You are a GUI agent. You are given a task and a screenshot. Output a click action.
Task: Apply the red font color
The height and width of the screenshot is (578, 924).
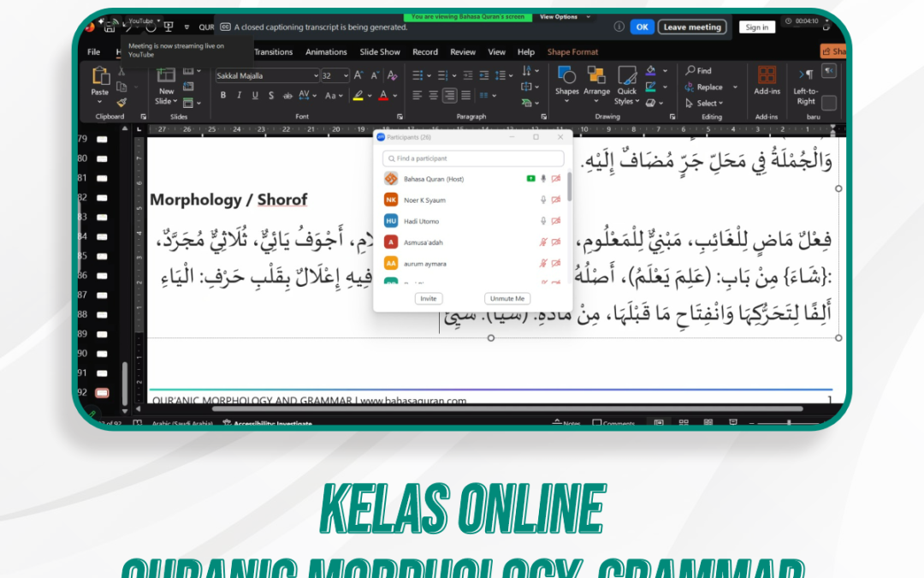[383, 96]
